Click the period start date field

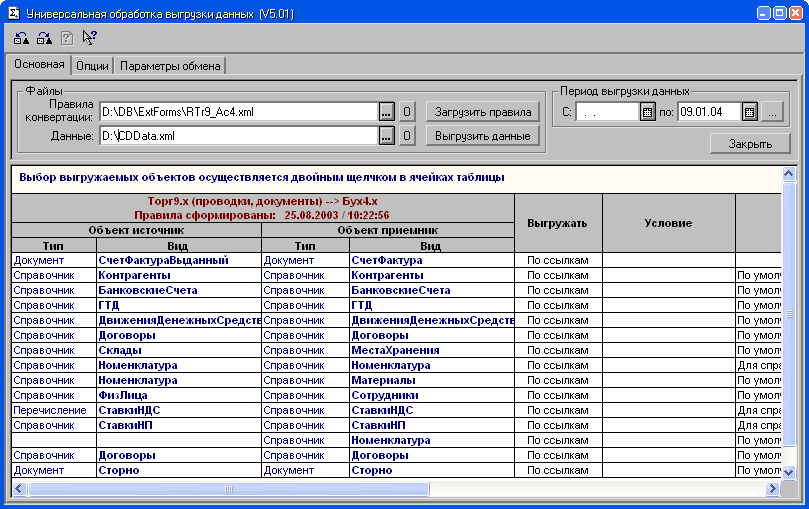tap(608, 112)
